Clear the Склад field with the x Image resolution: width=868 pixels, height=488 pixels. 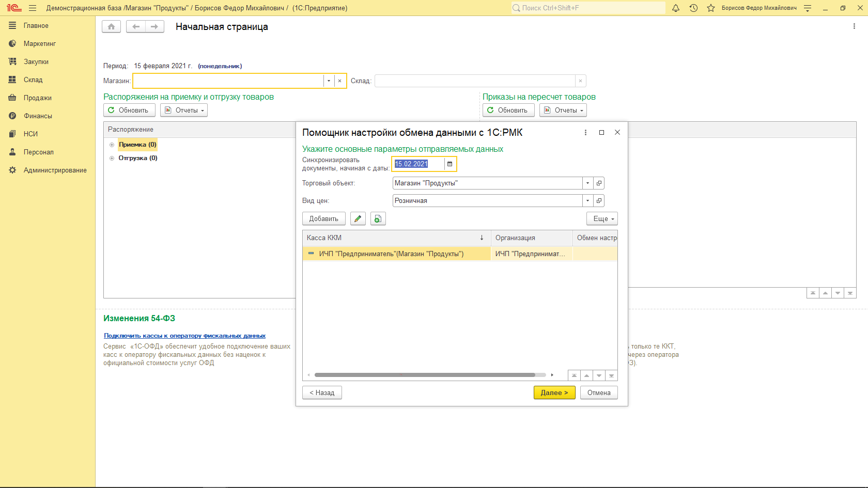click(x=580, y=81)
